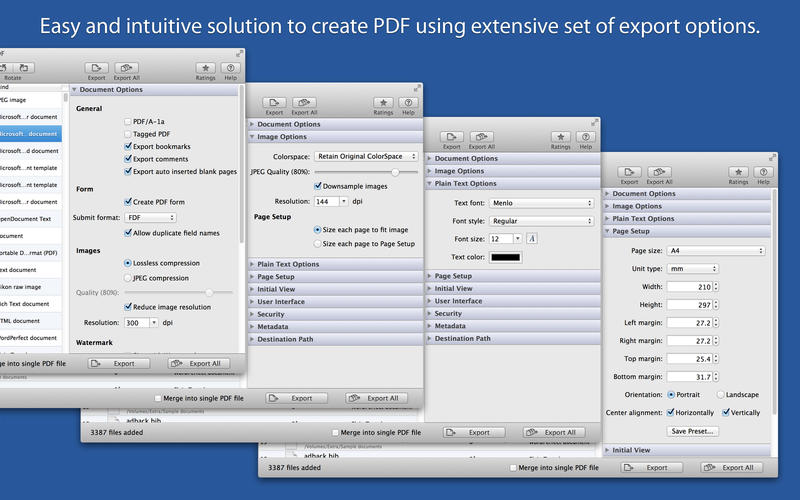Click Export toolbar icon next to Rotate
The height and width of the screenshot is (500, 800).
click(96, 68)
